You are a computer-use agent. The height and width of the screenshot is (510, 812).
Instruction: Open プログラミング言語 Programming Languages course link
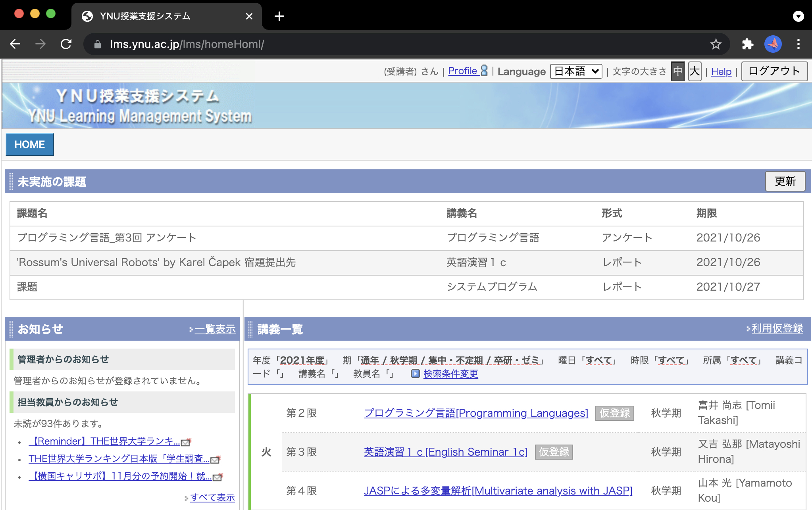coord(476,413)
